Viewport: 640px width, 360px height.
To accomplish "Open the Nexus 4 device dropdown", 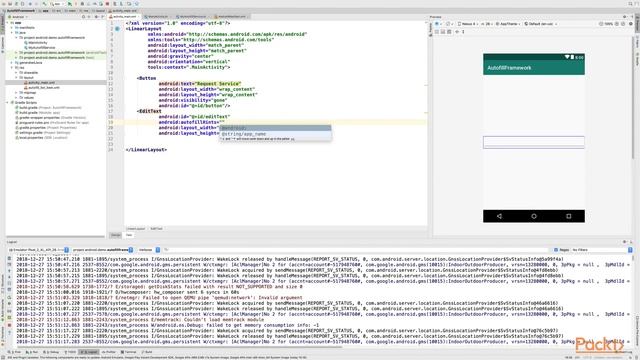I will [x=468, y=24].
